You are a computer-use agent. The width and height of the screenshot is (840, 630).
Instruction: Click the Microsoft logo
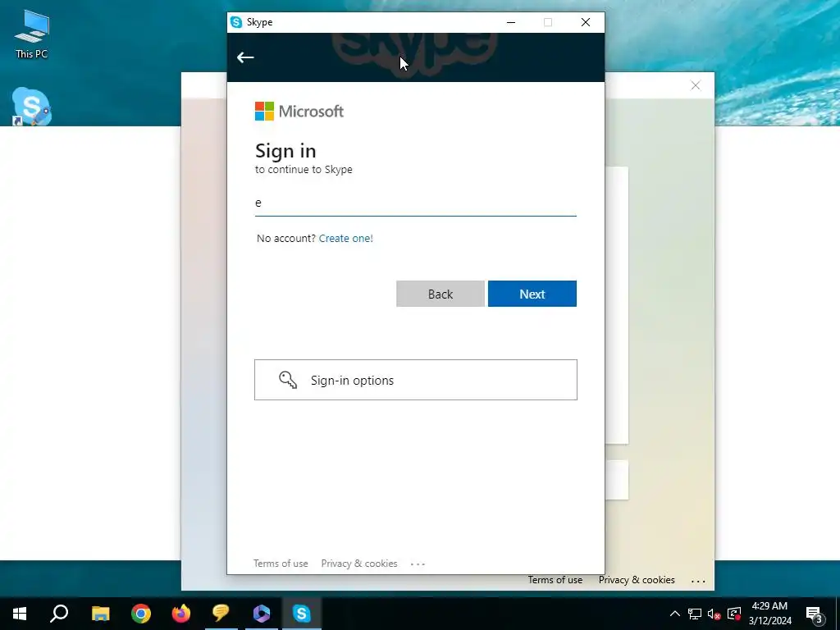(299, 112)
